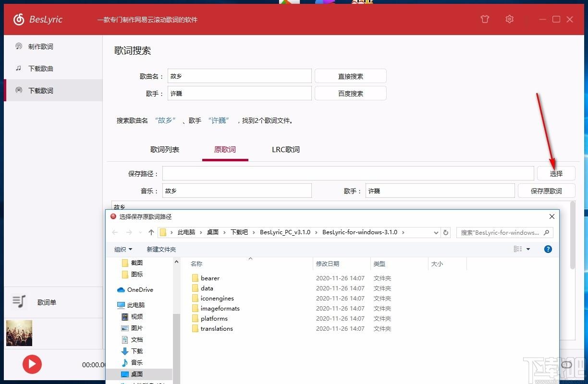
Task: Open recent locations dropdown arrow
Action: point(140,232)
